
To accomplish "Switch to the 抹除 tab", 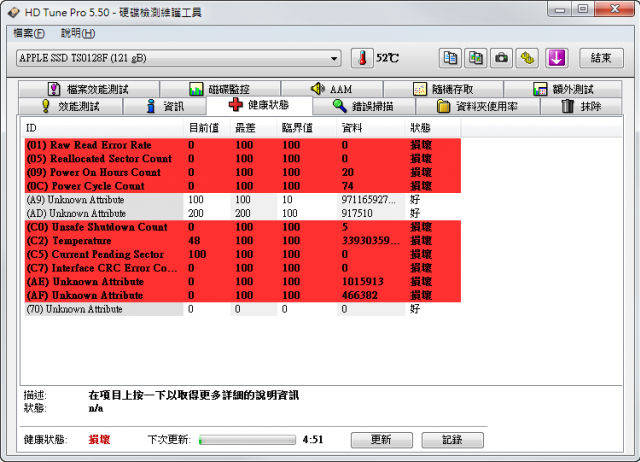I will [x=581, y=107].
